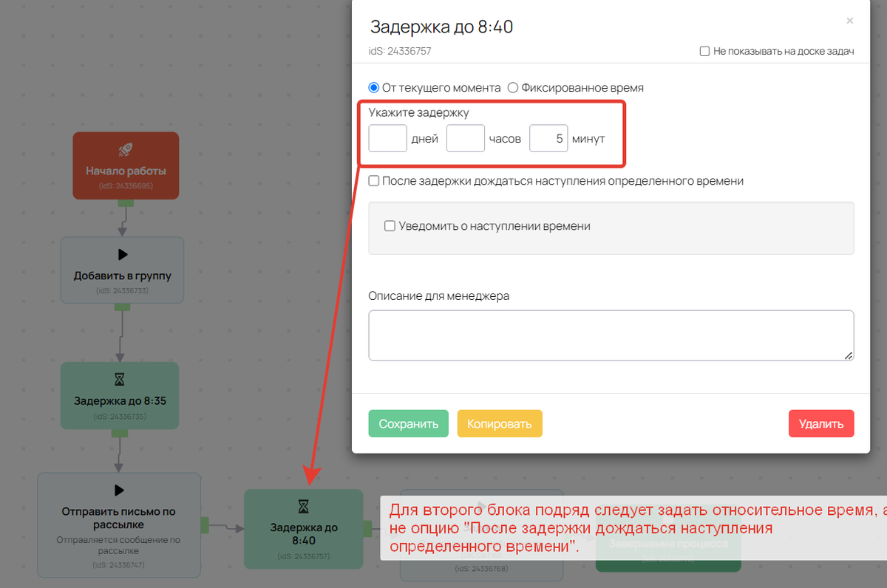Select the Фиксированное время radio option

tap(513, 87)
